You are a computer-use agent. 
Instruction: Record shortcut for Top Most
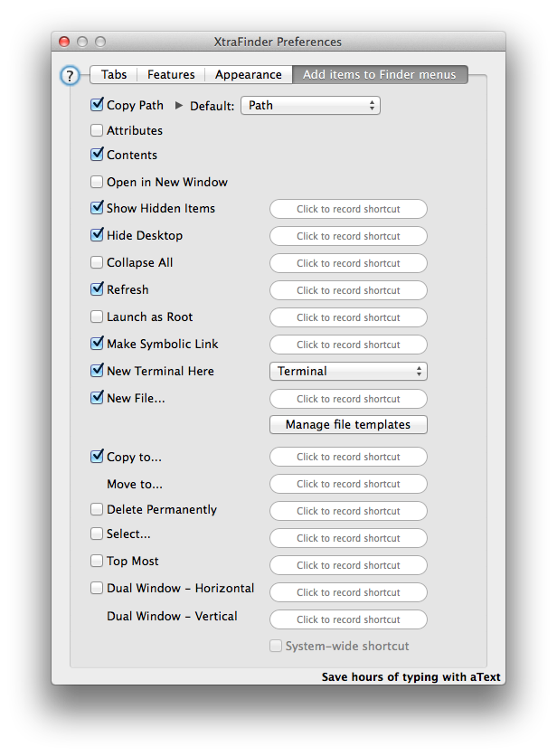click(348, 565)
